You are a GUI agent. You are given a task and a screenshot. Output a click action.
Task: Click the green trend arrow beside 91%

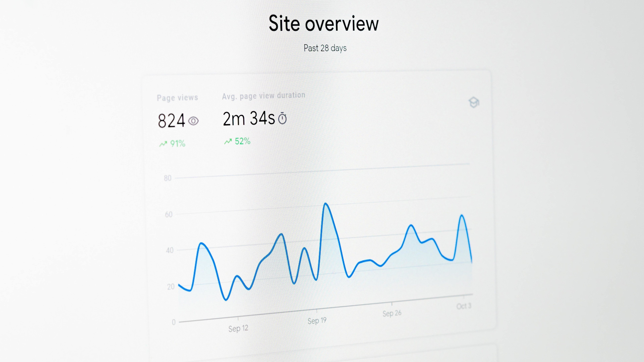[163, 144]
